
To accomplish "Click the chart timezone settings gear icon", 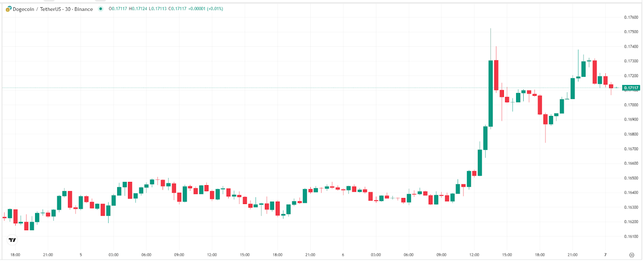I will (x=631, y=254).
